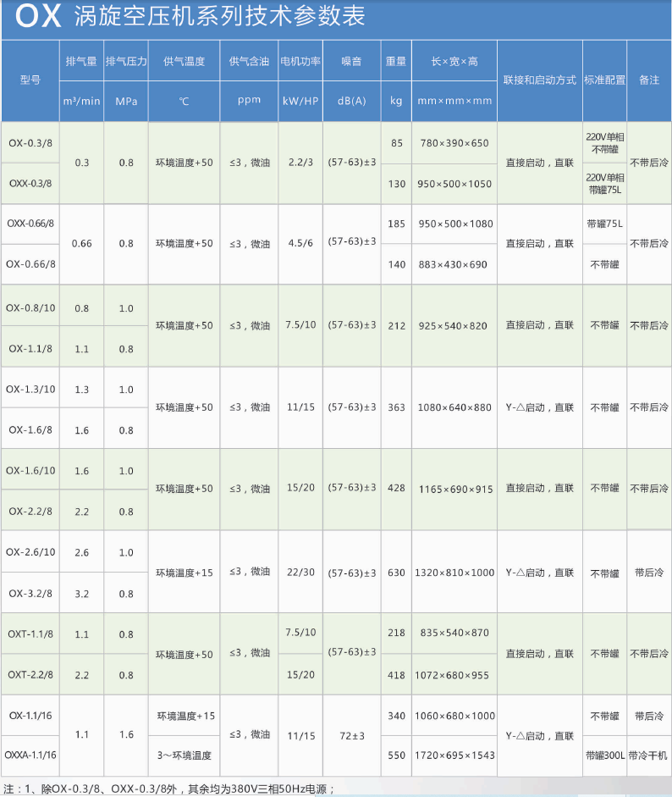The width and height of the screenshot is (672, 797).
Task: Click the 72±3 noise value cell
Action: (351, 735)
